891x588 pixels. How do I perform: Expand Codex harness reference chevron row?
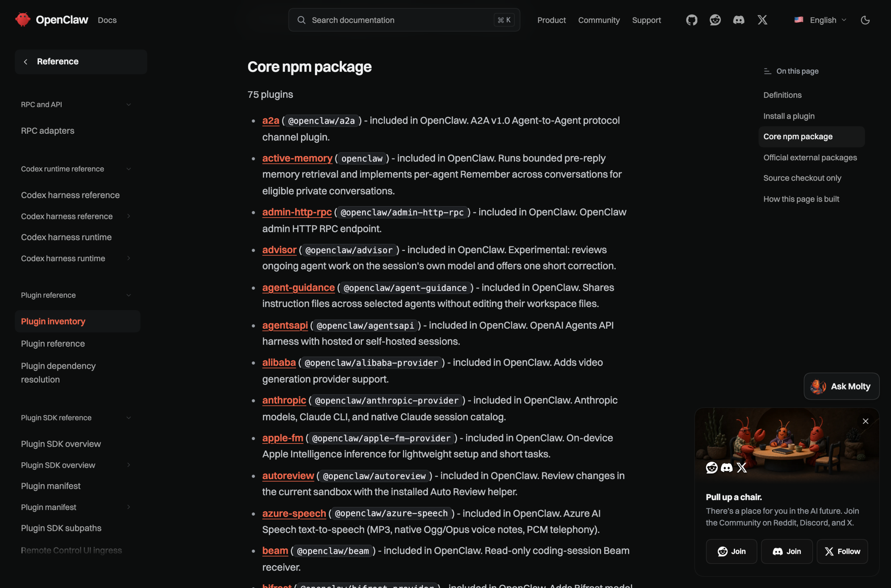pyautogui.click(x=77, y=217)
